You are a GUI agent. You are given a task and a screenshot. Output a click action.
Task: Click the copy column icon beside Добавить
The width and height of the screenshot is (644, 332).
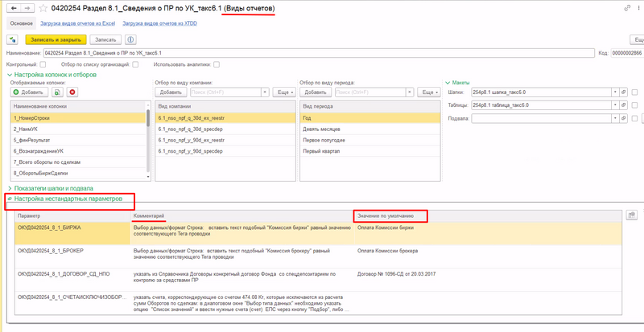57,92
